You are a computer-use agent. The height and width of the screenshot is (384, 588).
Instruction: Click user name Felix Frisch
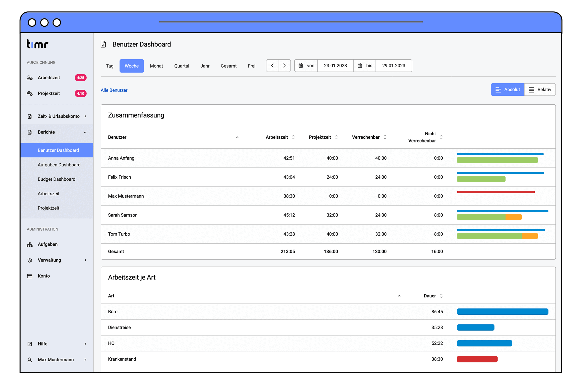click(x=120, y=177)
